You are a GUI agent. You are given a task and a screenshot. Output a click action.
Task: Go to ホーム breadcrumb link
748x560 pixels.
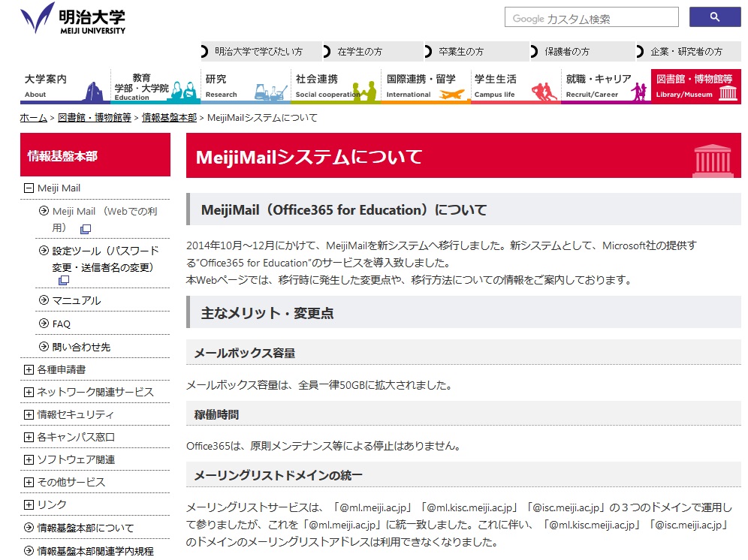[33, 118]
